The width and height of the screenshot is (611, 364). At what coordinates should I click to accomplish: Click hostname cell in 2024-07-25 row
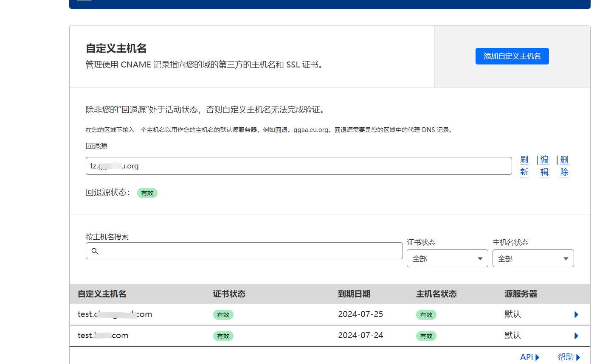(115, 314)
